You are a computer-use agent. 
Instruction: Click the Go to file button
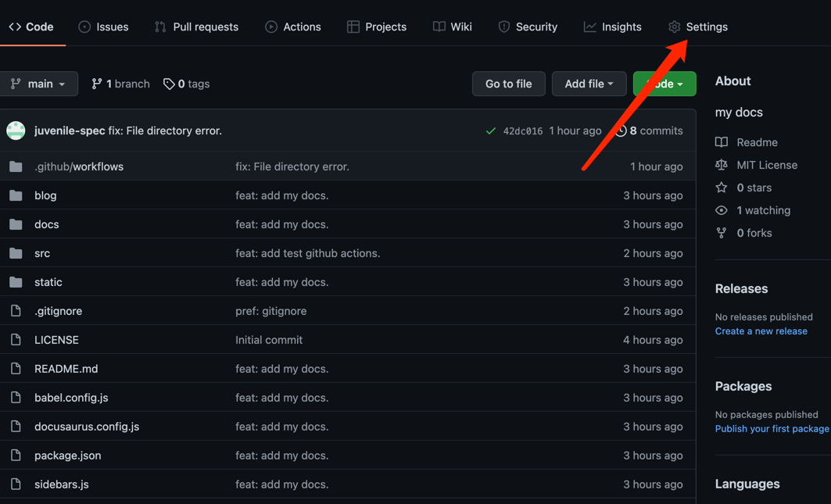click(509, 84)
